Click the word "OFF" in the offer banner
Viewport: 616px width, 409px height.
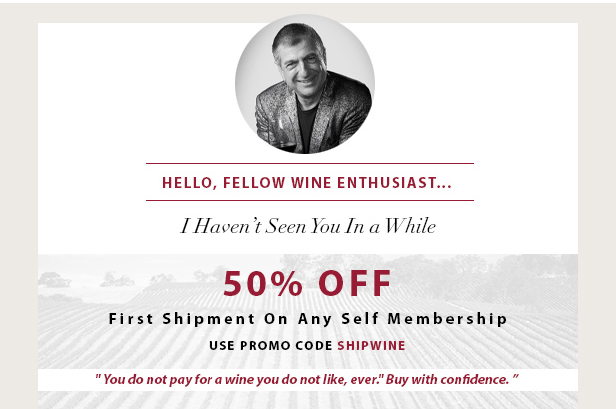pos(355,283)
